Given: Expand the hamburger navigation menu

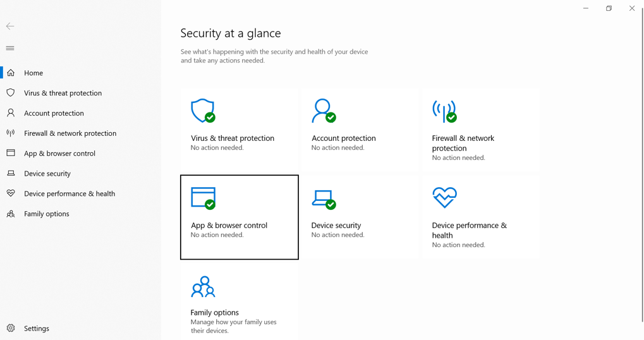Looking at the screenshot, I should (x=10, y=48).
